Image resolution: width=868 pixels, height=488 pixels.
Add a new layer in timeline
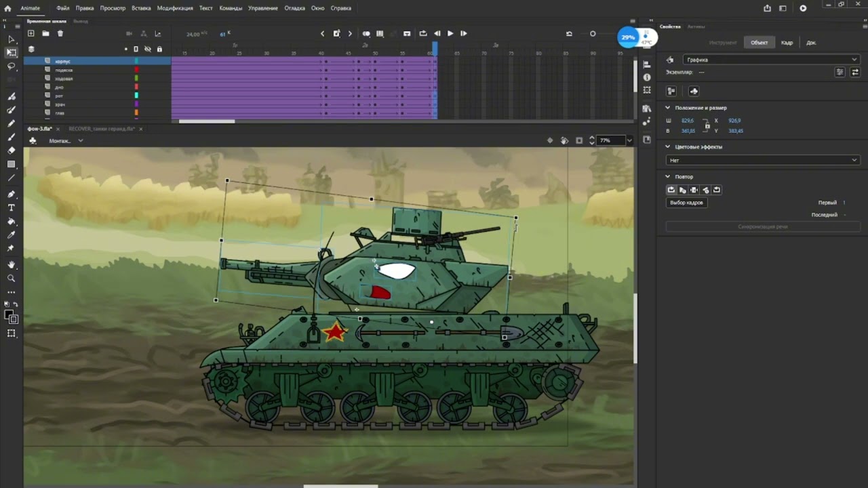[x=31, y=33]
